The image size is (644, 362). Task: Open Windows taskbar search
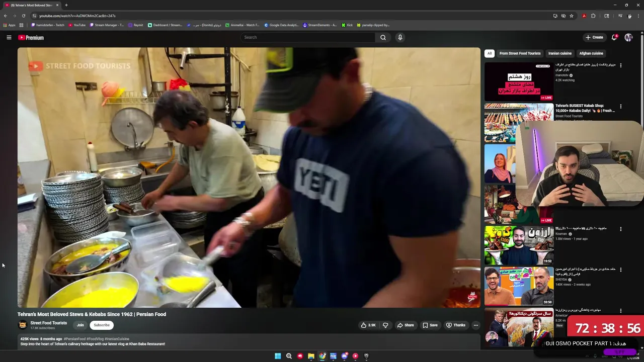point(289,356)
